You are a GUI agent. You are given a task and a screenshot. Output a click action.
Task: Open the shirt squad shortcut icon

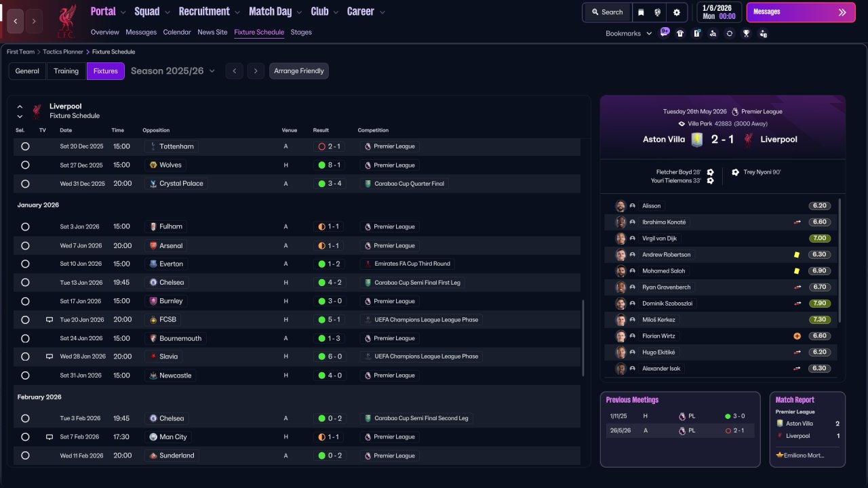point(680,33)
